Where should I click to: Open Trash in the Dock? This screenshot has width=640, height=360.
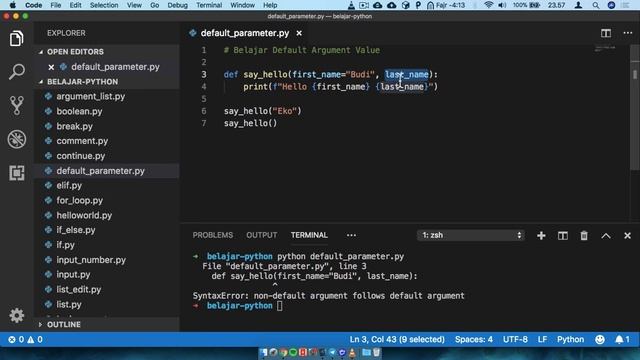pos(376,352)
